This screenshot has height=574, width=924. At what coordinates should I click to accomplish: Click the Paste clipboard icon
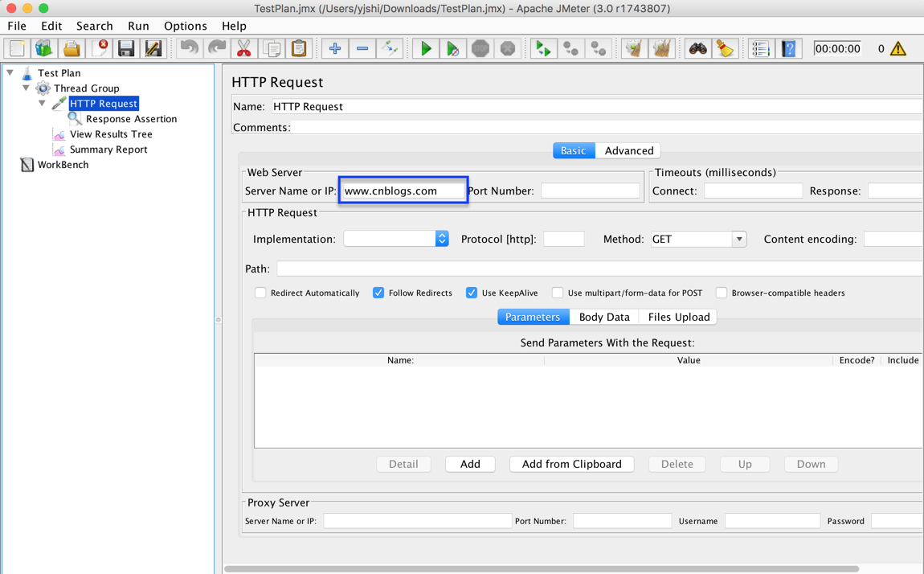coord(299,49)
